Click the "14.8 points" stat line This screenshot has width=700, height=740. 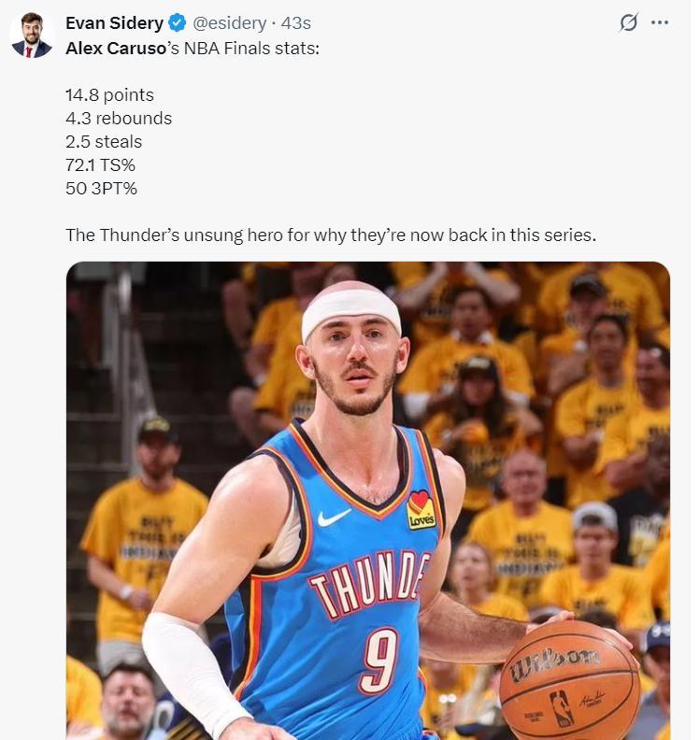109,94
